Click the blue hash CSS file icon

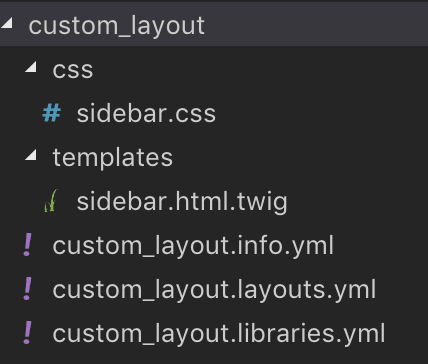pos(52,113)
